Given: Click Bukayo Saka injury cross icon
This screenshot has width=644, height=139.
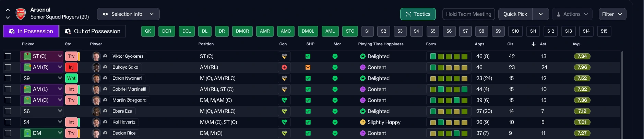Looking at the screenshot, I should point(284,67).
